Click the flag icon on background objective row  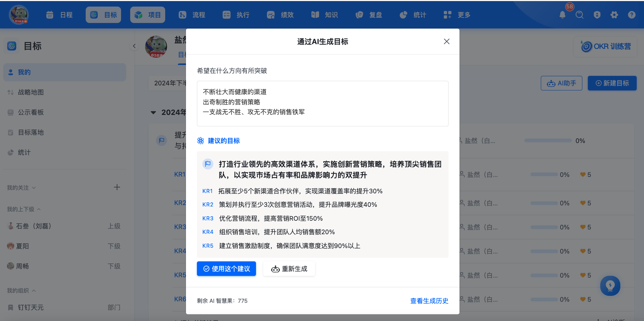[162, 140]
